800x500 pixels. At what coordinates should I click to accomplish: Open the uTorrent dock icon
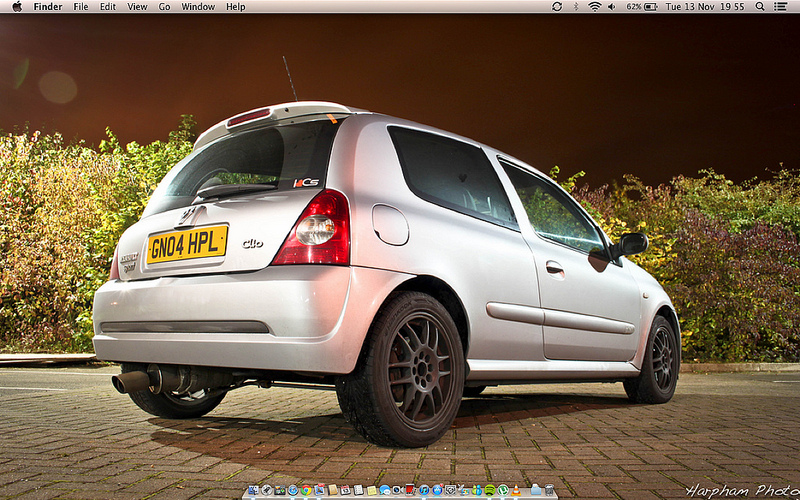[x=502, y=490]
